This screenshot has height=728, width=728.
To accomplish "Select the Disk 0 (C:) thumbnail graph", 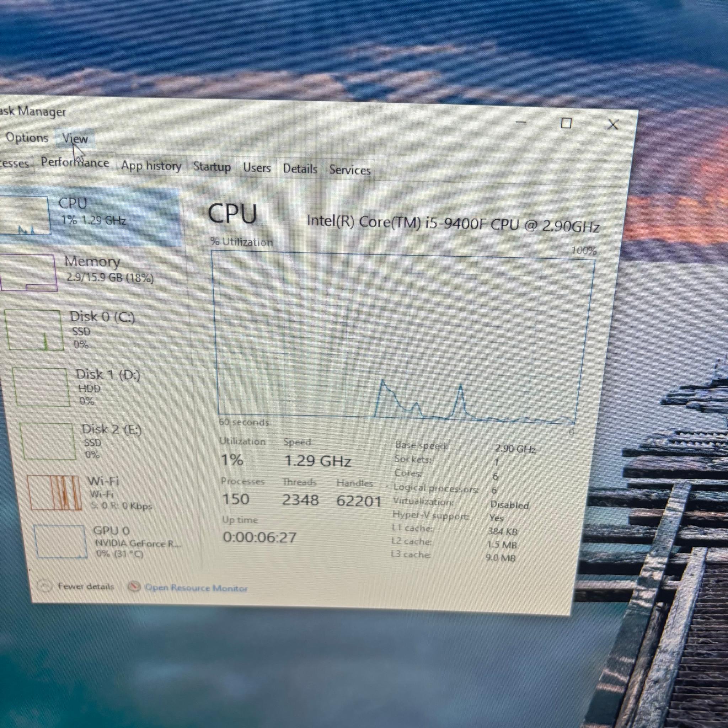I will [x=34, y=330].
